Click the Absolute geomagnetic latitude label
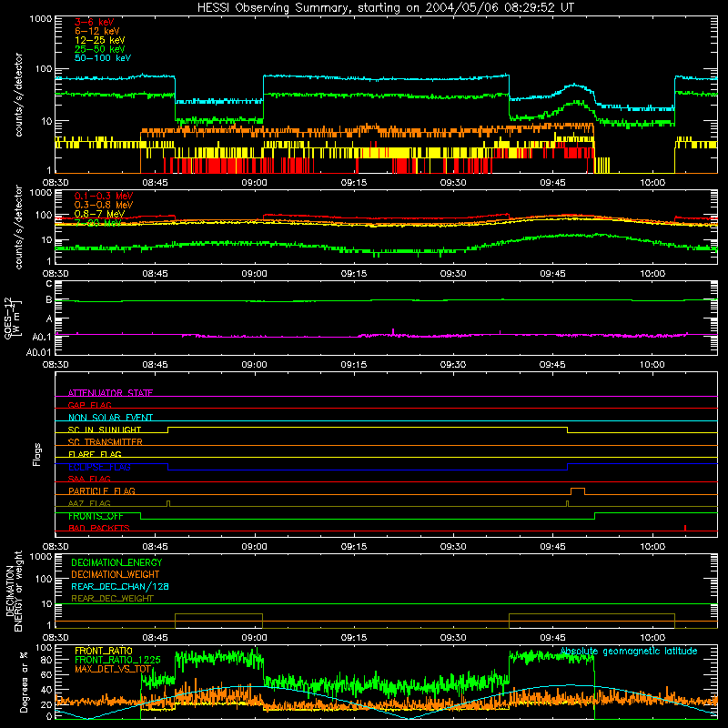This screenshot has width=728, height=728. point(629,652)
